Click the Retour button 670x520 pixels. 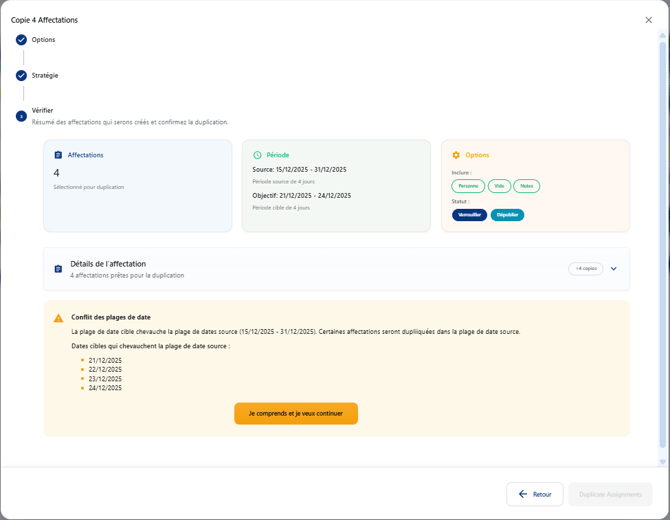tap(535, 494)
